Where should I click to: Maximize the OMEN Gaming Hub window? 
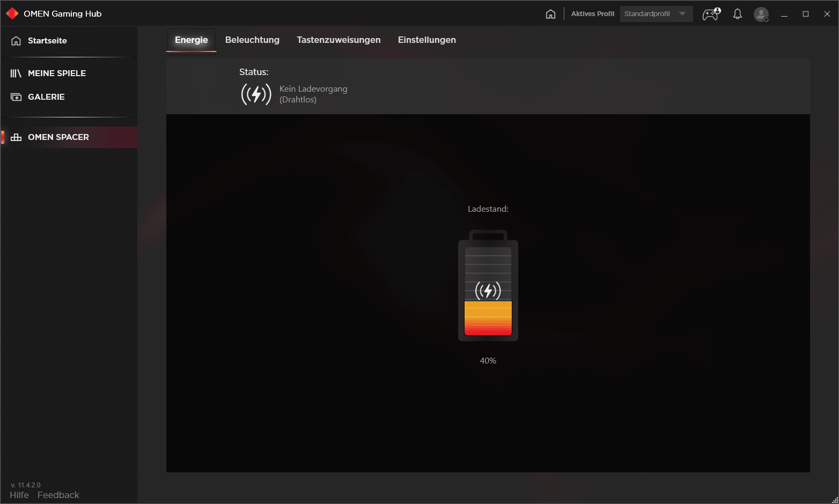pyautogui.click(x=805, y=14)
